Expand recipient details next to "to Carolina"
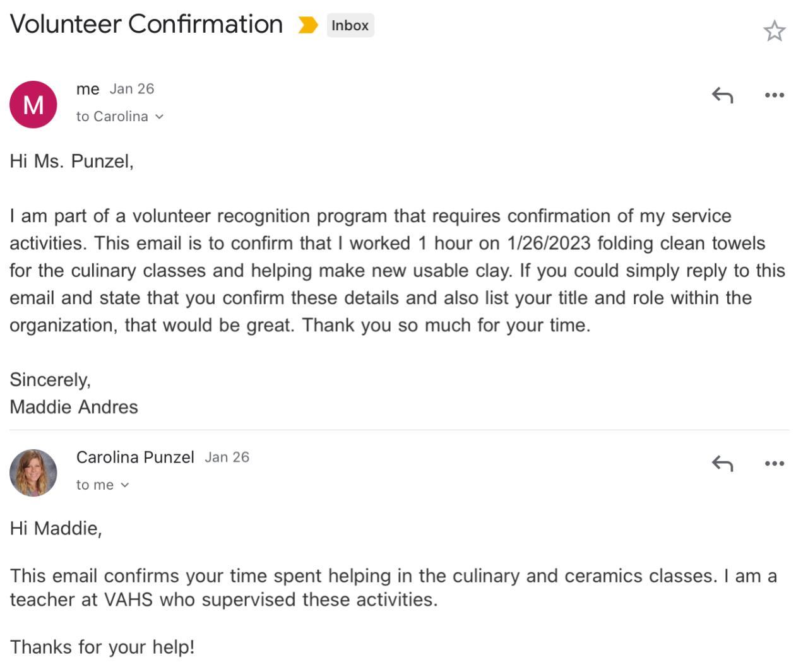Image resolution: width=808 pixels, height=672 pixels. (x=159, y=117)
